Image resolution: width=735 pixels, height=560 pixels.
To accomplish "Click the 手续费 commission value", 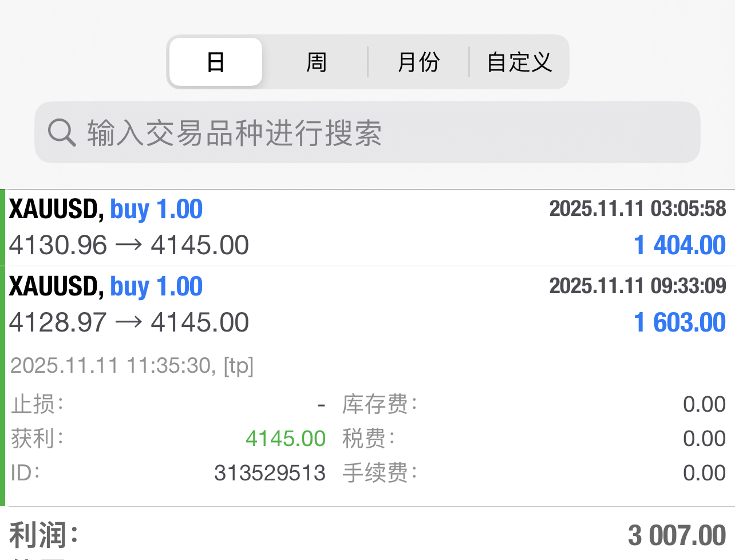I will [704, 473].
